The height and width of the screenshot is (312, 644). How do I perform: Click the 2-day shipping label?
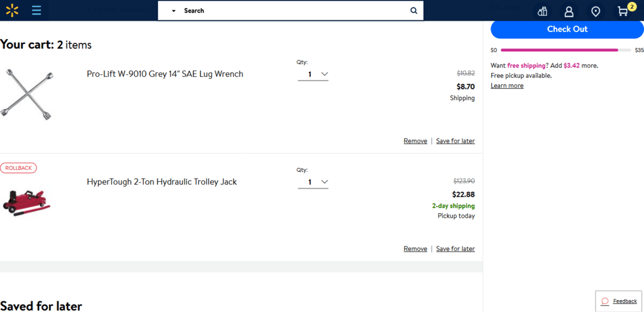point(453,206)
